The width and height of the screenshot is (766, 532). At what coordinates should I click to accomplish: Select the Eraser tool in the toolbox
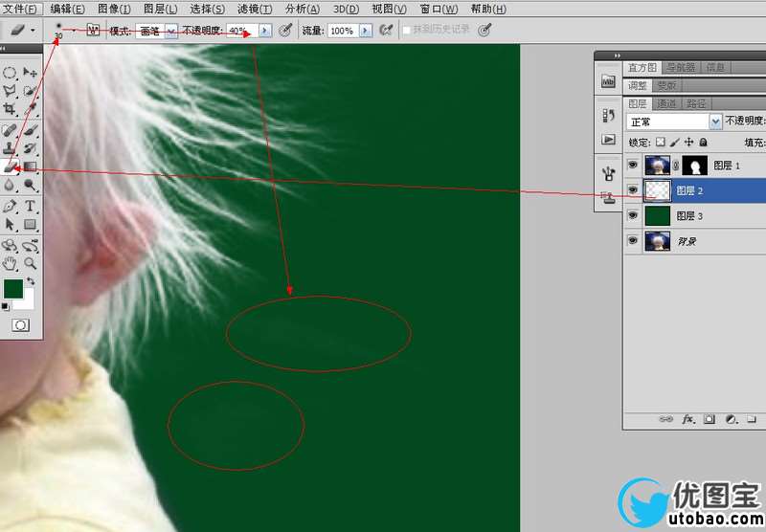pos(10,166)
